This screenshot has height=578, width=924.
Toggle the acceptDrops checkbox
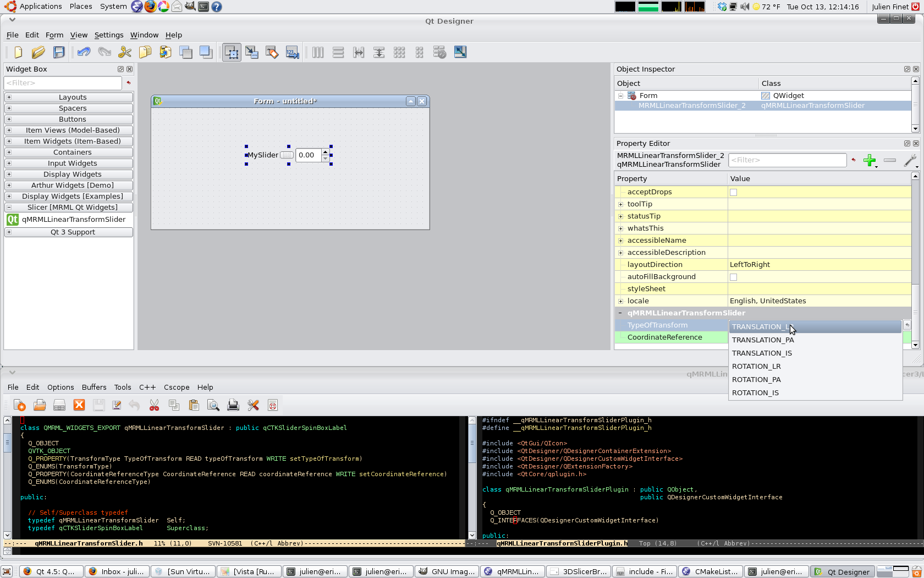733,192
